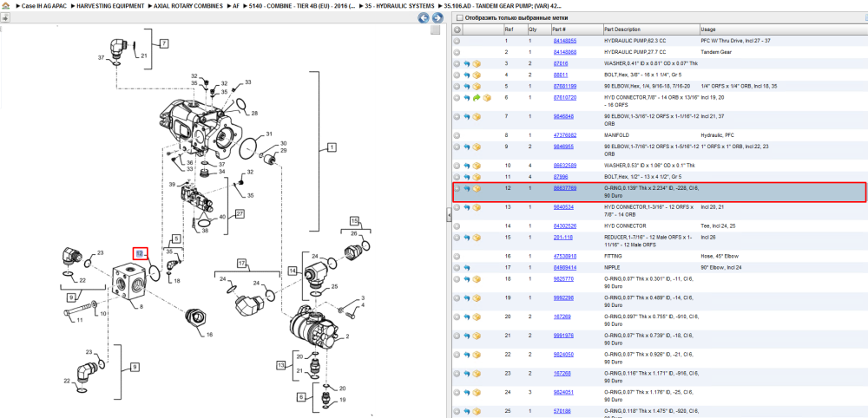Click package box icon in Ref 12 row
868x418 pixels.
click(x=477, y=188)
